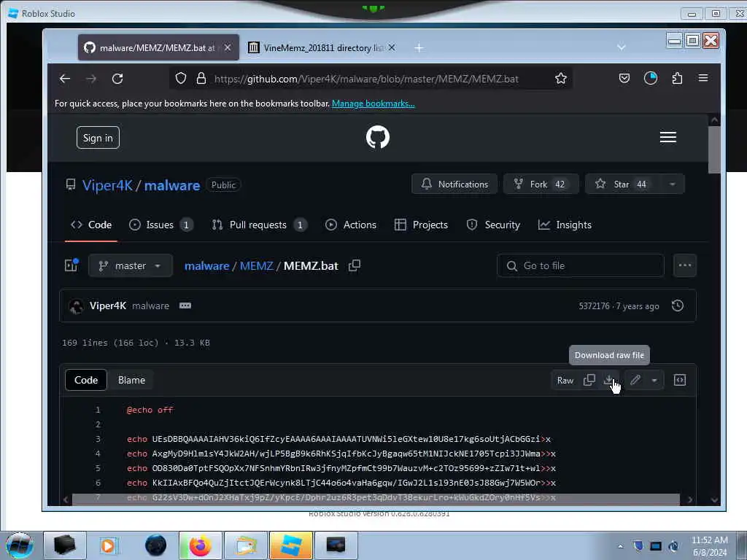Click the Sign in button

[98, 138]
